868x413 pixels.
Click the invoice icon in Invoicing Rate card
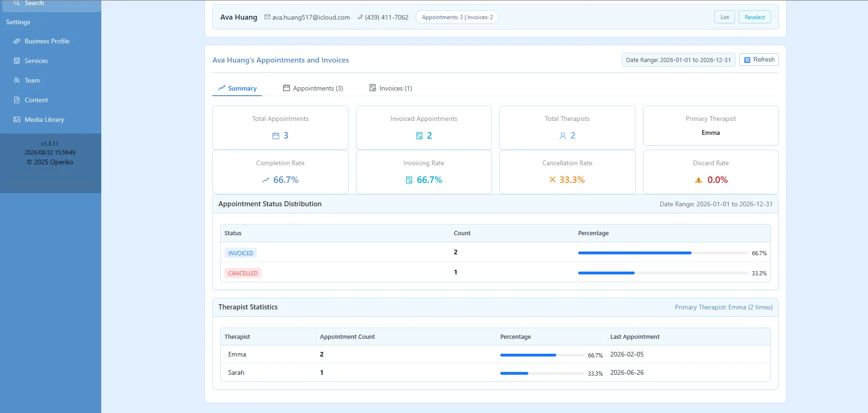click(409, 180)
